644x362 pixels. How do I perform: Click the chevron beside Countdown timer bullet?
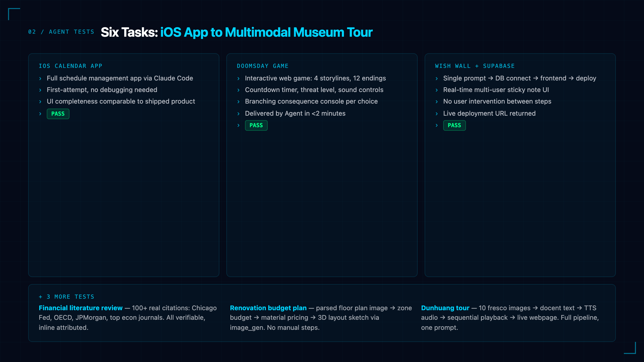pos(238,90)
